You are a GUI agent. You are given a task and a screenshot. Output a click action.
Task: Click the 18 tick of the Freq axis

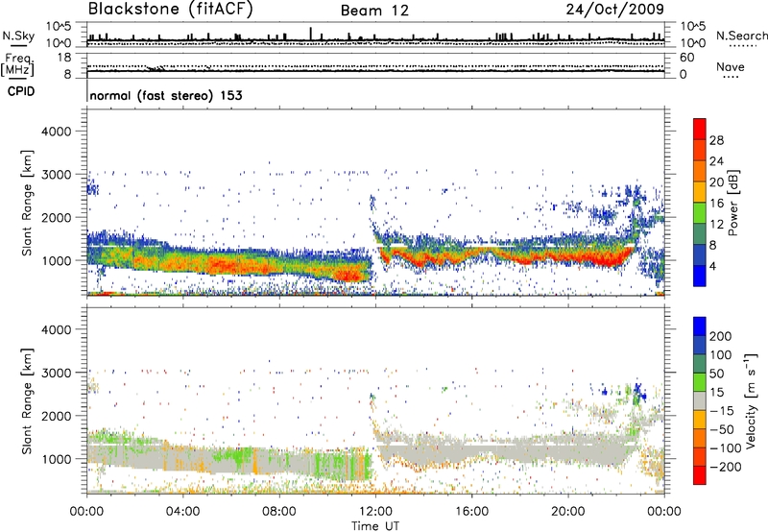(64, 58)
